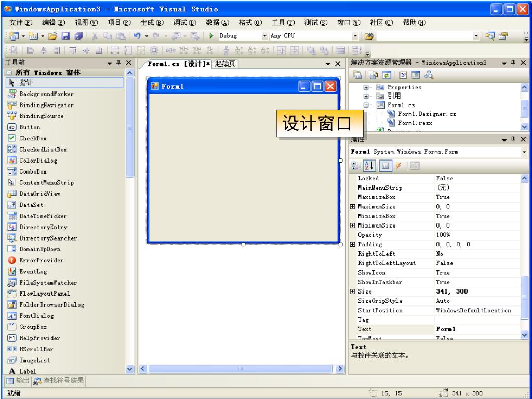532x399 pixels.
Task: Click the View Code icon in Solution Explorer
Action: pyautogui.click(x=403, y=75)
